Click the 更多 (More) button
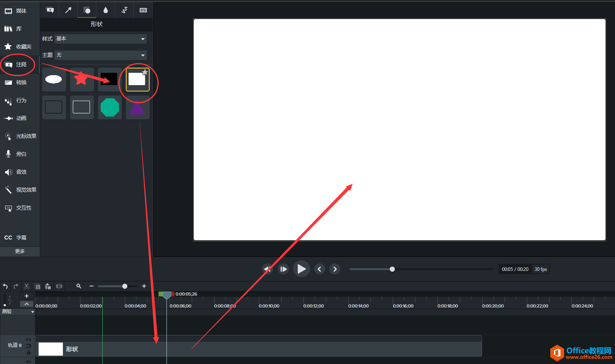 point(20,251)
